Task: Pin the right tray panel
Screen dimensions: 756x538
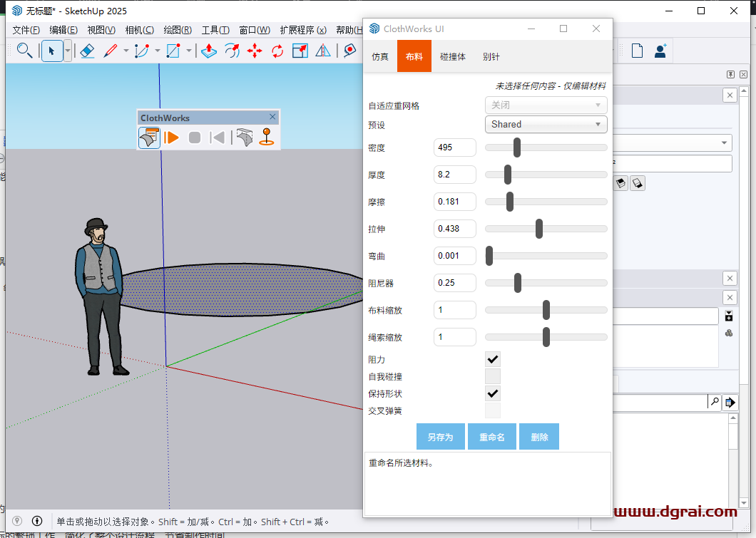Action: 730,74
